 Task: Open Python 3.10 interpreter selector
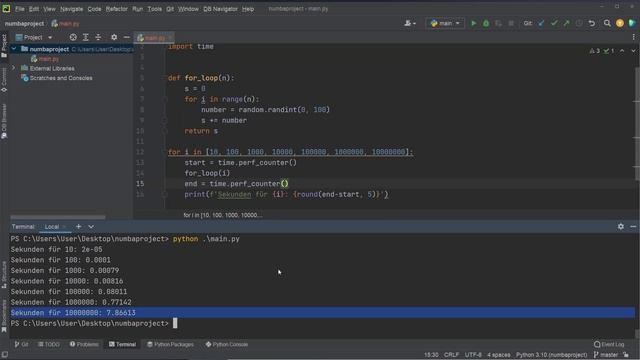pos(551,355)
